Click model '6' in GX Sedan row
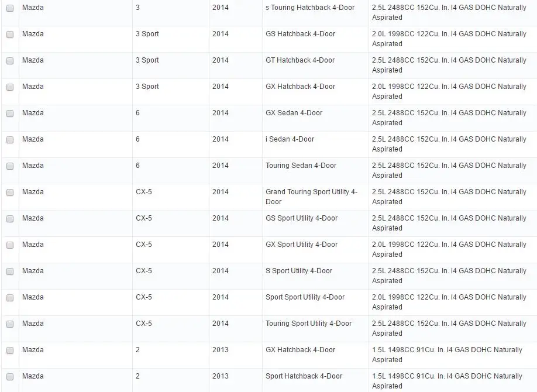Image resolution: width=537 pixels, height=392 pixels. [137, 113]
